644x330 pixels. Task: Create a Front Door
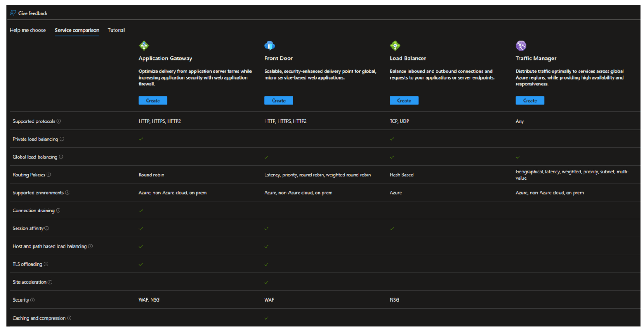click(278, 100)
